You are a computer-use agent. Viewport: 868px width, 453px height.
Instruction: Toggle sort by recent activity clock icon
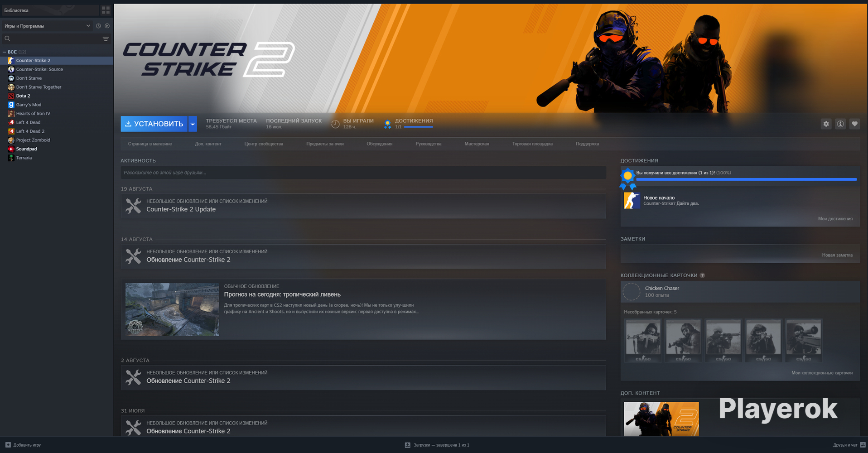[98, 26]
